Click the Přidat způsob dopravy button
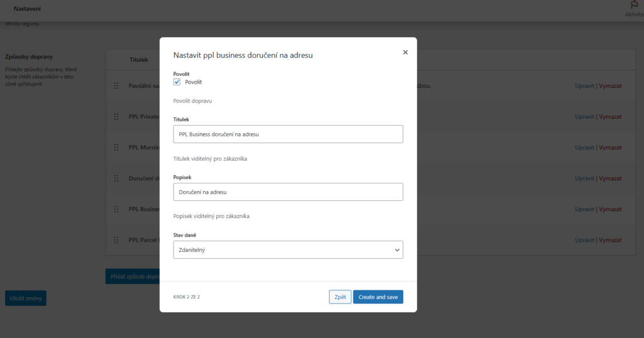 click(133, 276)
